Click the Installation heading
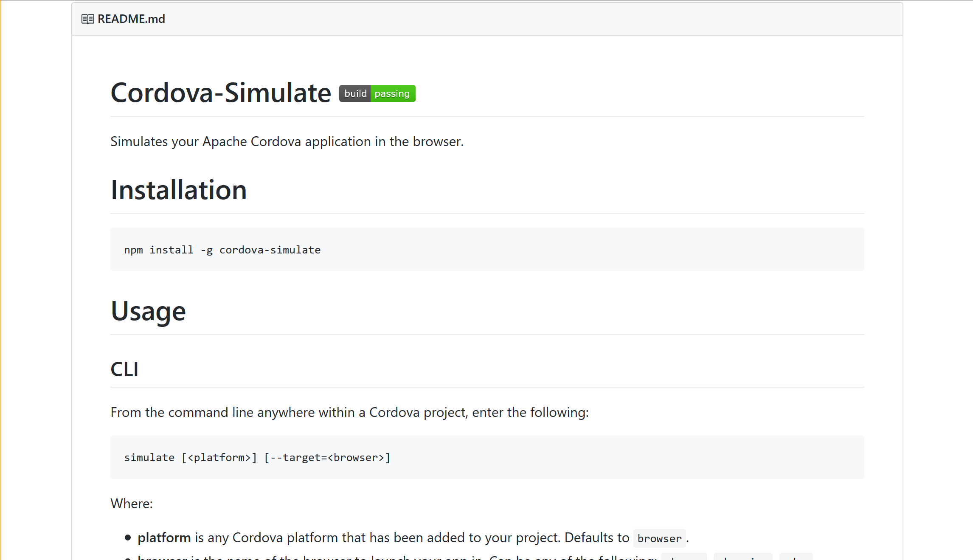The width and height of the screenshot is (973, 560). (179, 190)
